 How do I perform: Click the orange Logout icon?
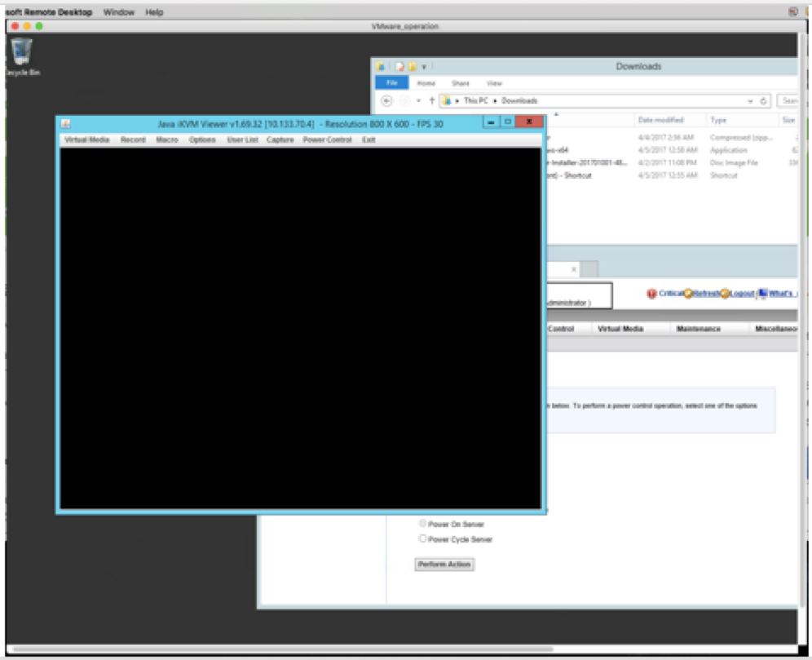[x=725, y=294]
